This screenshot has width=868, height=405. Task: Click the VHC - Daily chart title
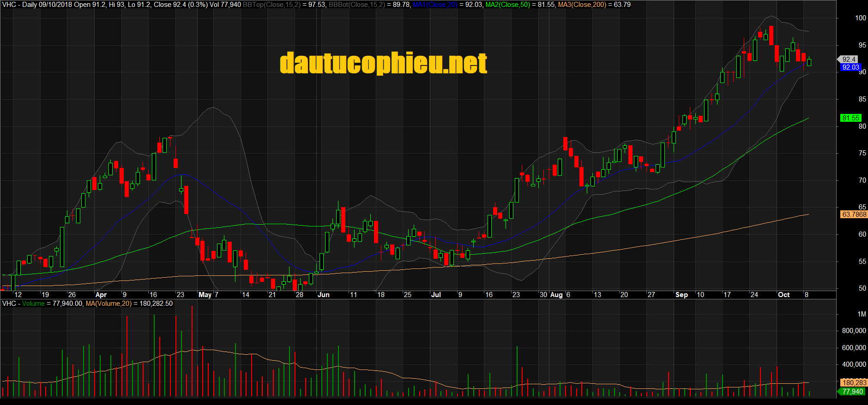pyautogui.click(x=19, y=5)
